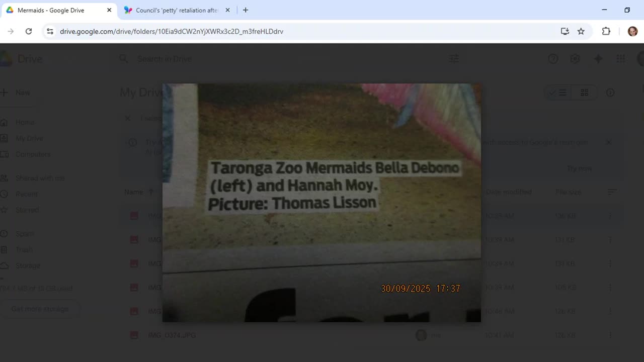Select the IMG_0374.JPG file row
This screenshot has width=644, height=362.
(x=372, y=335)
